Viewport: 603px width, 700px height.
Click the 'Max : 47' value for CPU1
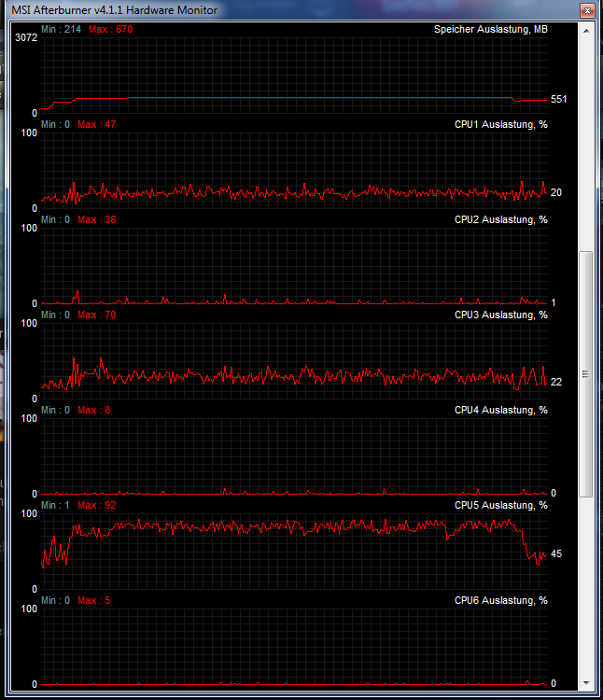tap(97, 124)
